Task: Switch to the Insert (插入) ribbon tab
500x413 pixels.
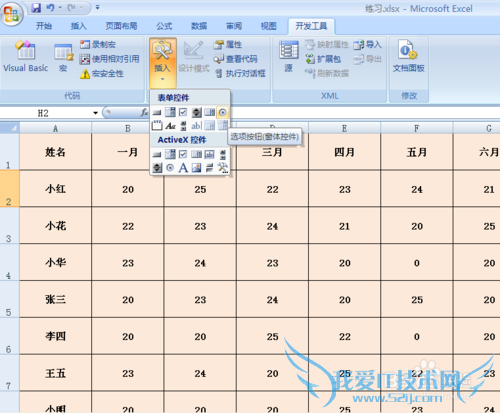Action: coord(79,26)
